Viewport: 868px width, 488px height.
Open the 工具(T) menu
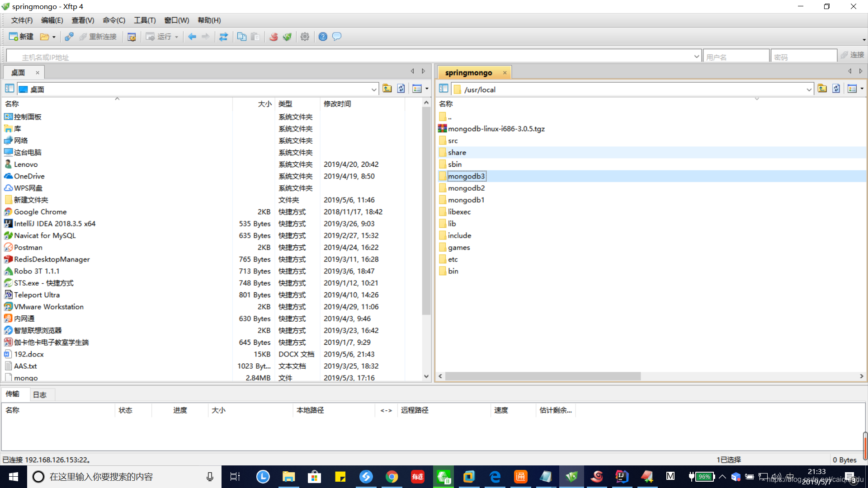pos(145,20)
